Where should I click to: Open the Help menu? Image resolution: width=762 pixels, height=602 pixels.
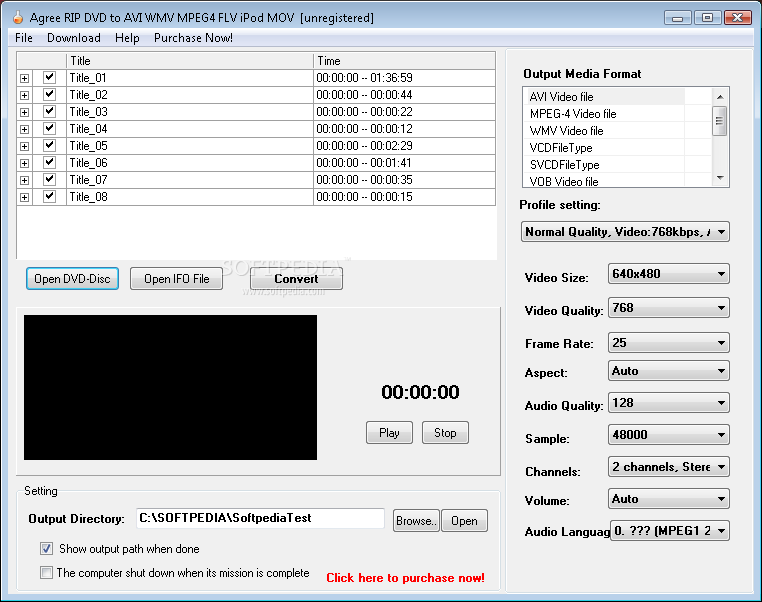coord(127,38)
